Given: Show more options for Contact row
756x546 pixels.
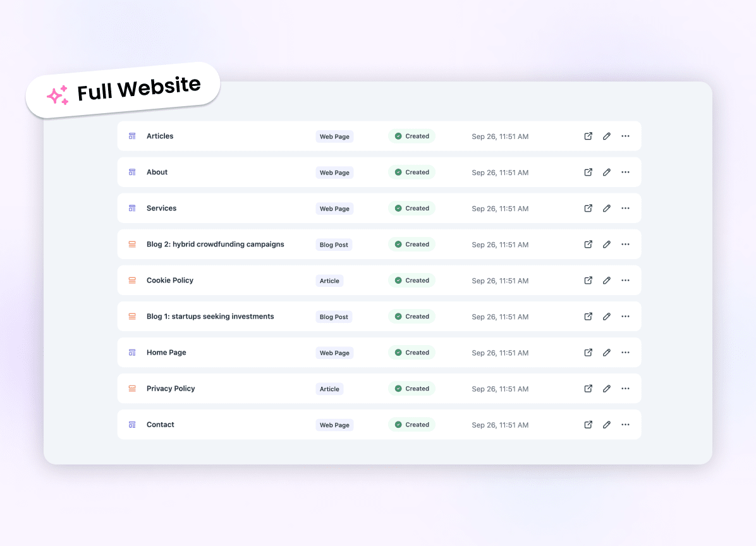Looking at the screenshot, I should click(625, 425).
